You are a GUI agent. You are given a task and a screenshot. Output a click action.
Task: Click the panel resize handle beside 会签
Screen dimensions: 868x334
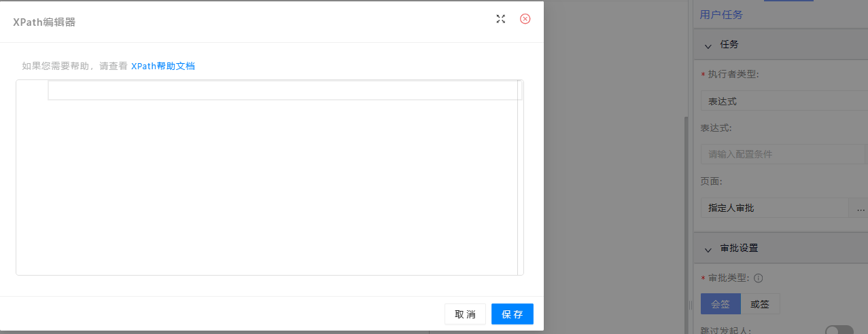pos(691,304)
